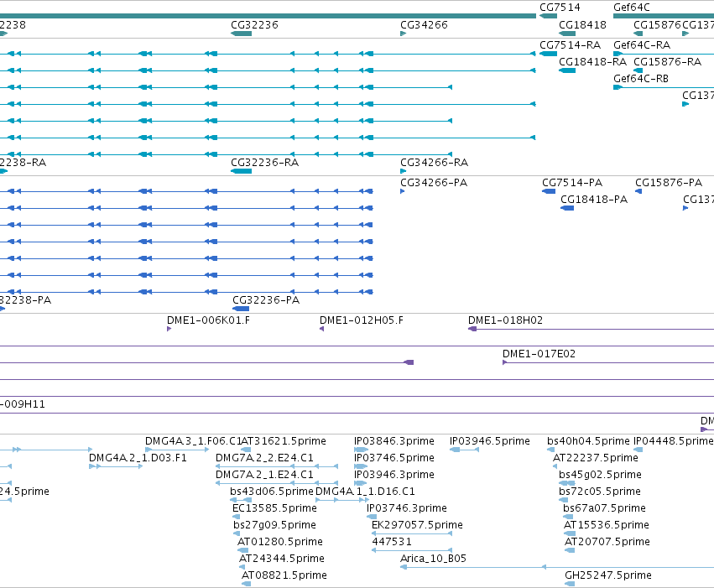714x588 pixels.
Task: Click the AT15536.5prime EST label
Action: tap(606, 525)
